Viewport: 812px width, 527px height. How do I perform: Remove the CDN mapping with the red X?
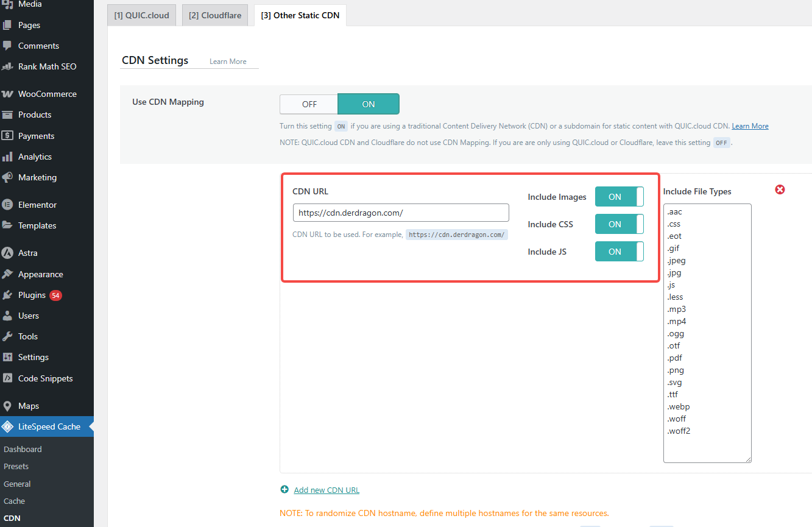(780, 189)
